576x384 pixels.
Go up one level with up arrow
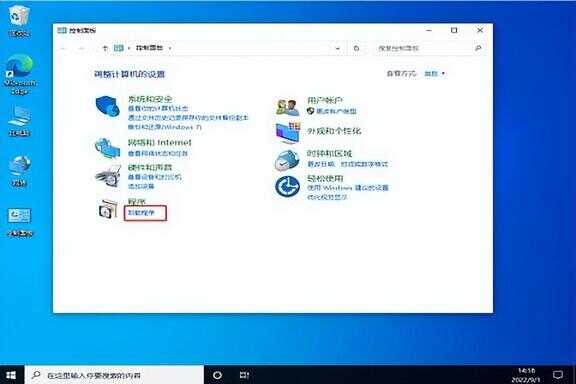pos(105,48)
